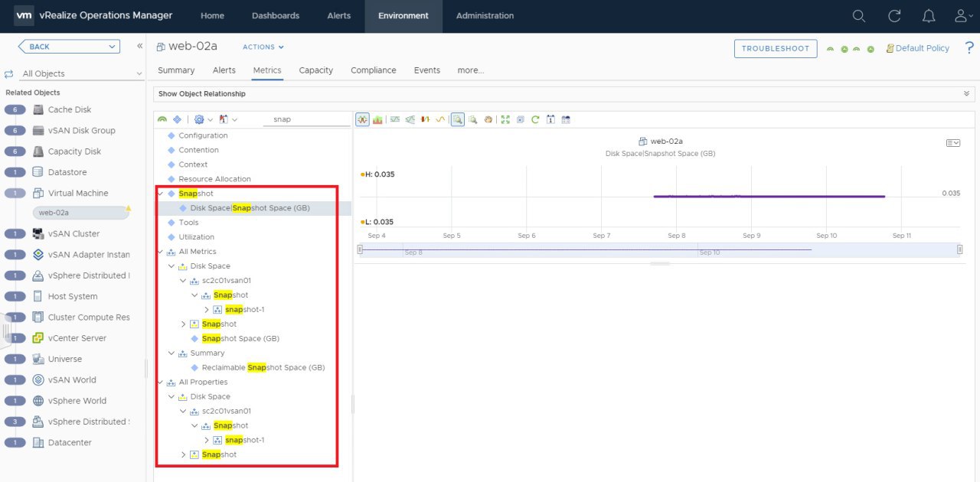Select the web-02a virtual machine chip
980x482 pixels.
click(81, 213)
